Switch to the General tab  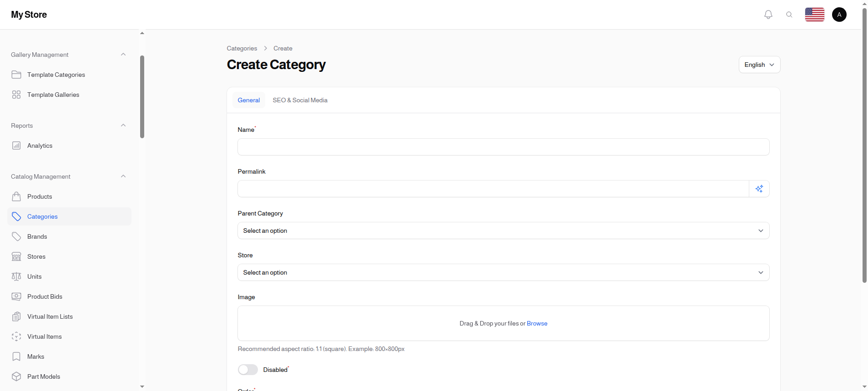[249, 100]
